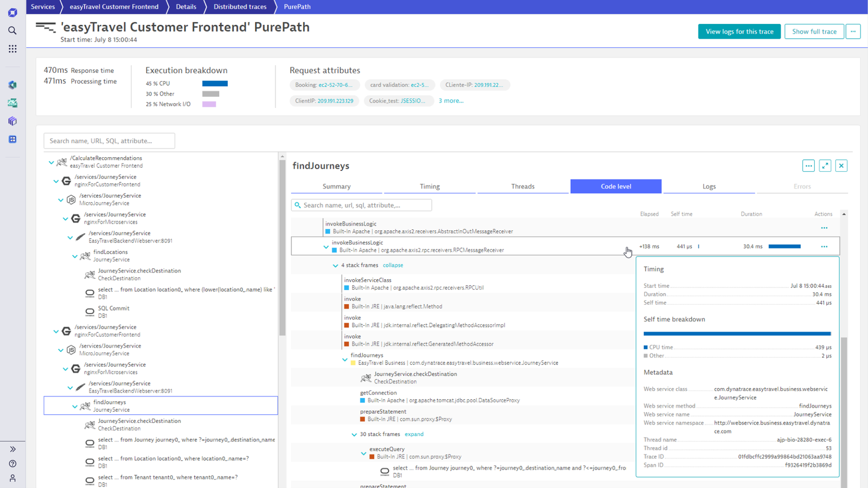The height and width of the screenshot is (488, 868).
Task: Collapse first nginxForCustomerFrontend JourneyService node
Action: coord(56,181)
